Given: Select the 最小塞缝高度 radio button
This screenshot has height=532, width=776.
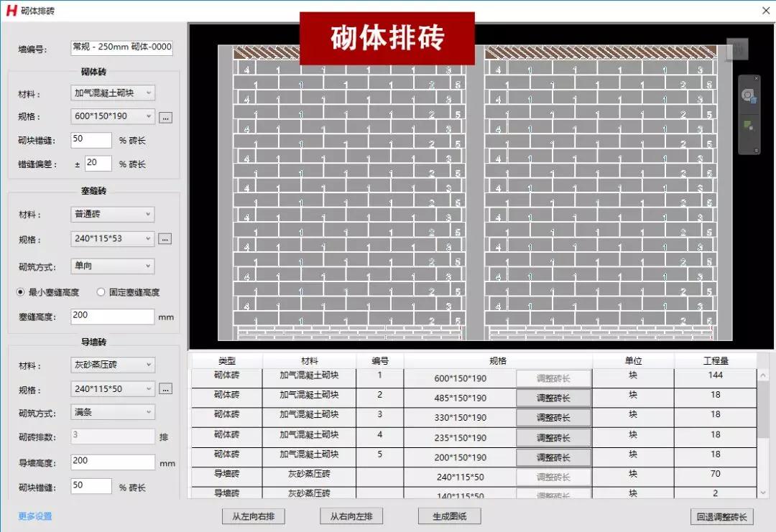Looking at the screenshot, I should (20, 292).
